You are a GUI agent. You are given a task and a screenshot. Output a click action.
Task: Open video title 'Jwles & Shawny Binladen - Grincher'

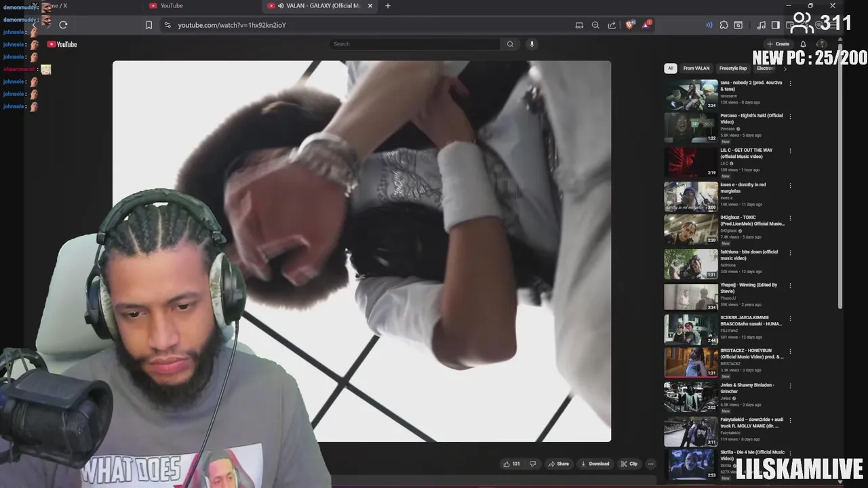point(747,388)
